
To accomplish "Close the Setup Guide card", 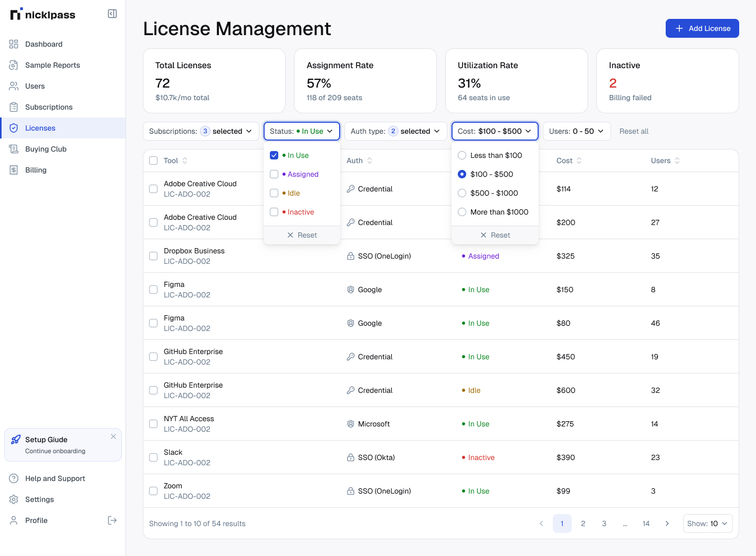I will pos(113,436).
